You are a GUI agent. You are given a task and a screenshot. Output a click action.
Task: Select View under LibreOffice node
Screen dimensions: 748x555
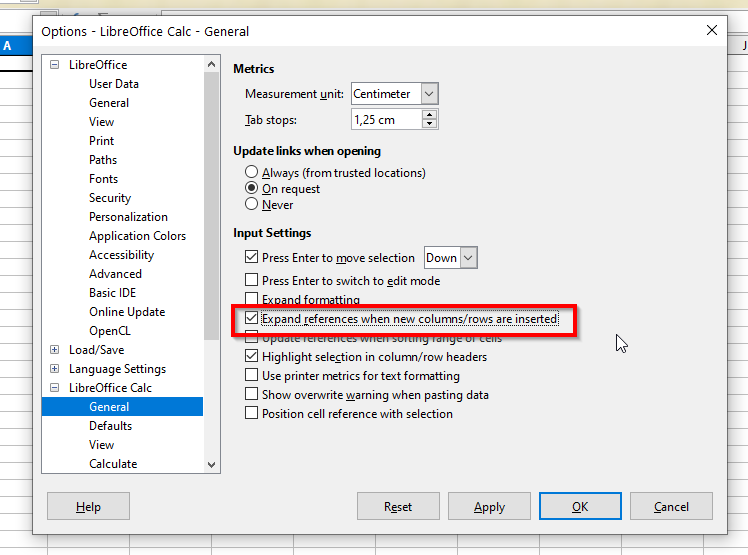(101, 122)
